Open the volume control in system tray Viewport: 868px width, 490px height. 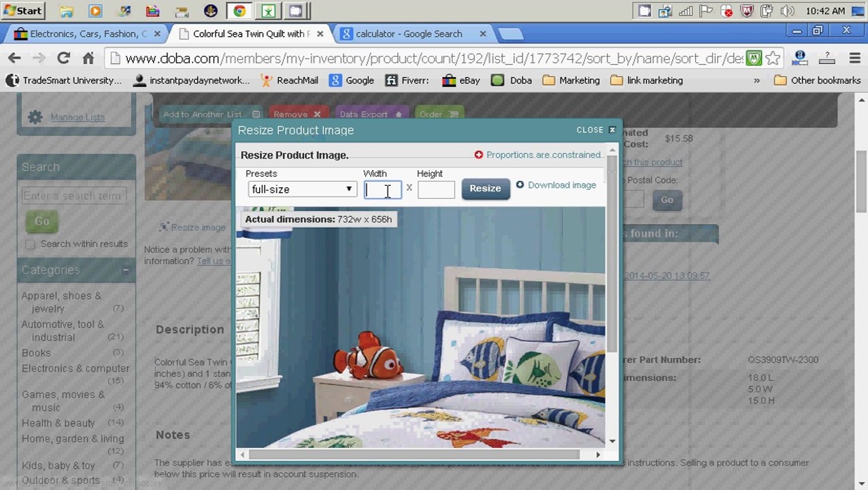point(788,11)
